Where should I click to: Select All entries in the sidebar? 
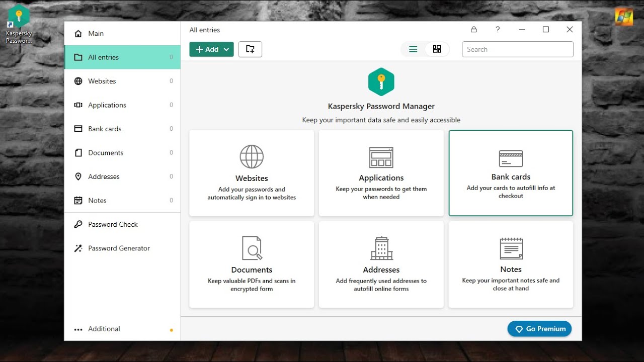tap(123, 57)
